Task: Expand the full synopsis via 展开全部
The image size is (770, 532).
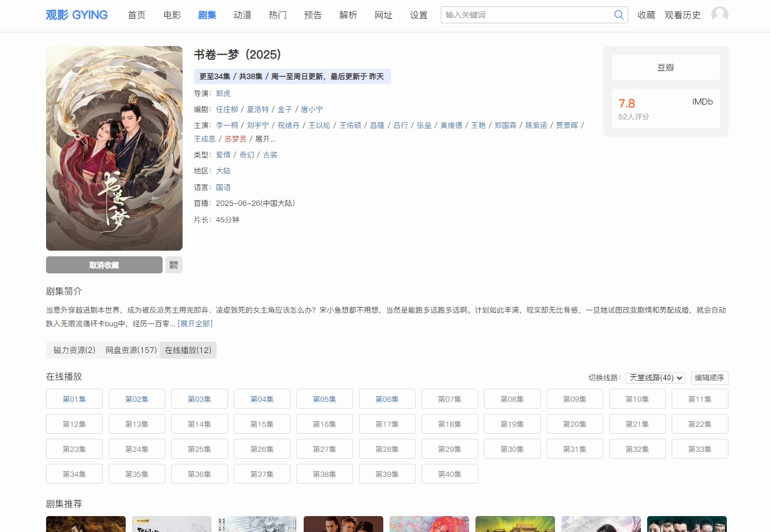Action: [195, 323]
